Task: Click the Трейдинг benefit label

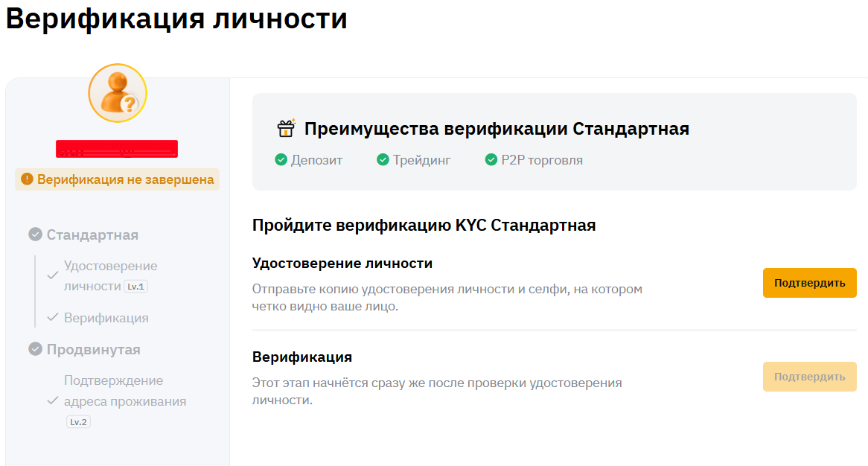Action: (422, 160)
